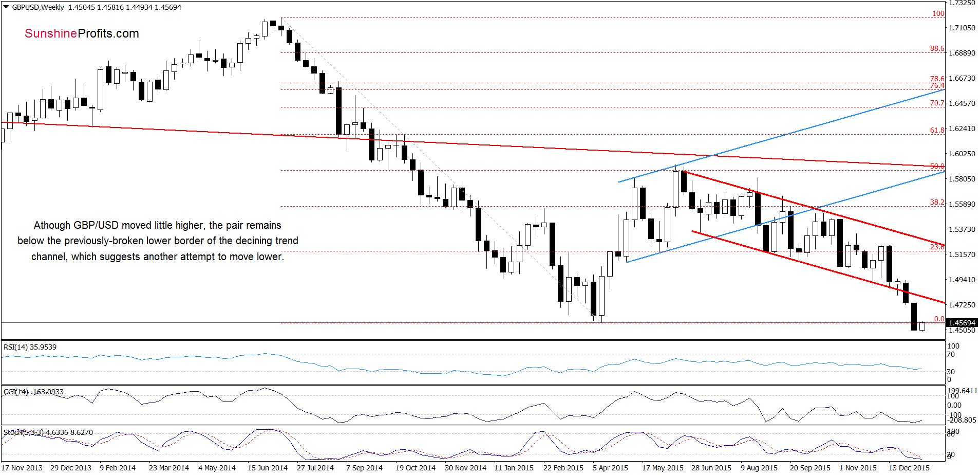Viewport: 980px width, 475px height.
Task: Click the 13 Dec 2015 date label
Action: 909,468
